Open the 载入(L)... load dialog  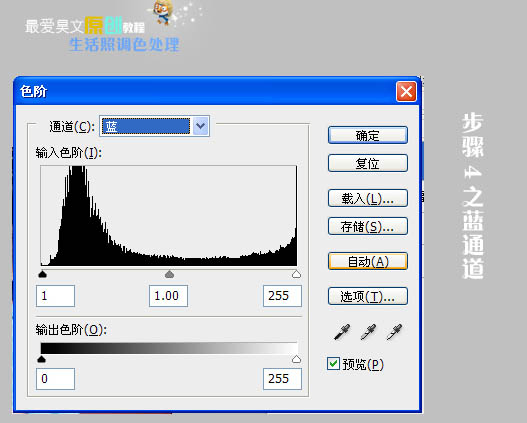[368, 198]
